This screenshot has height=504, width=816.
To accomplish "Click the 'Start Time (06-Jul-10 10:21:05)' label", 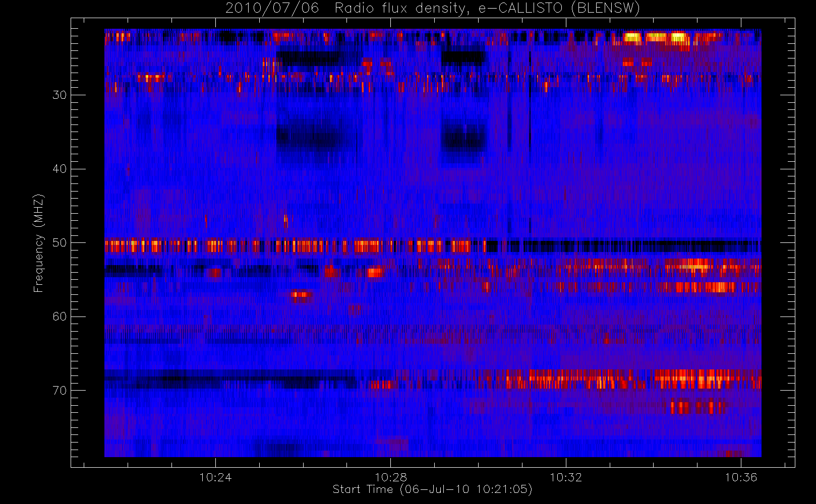I will point(432,489).
